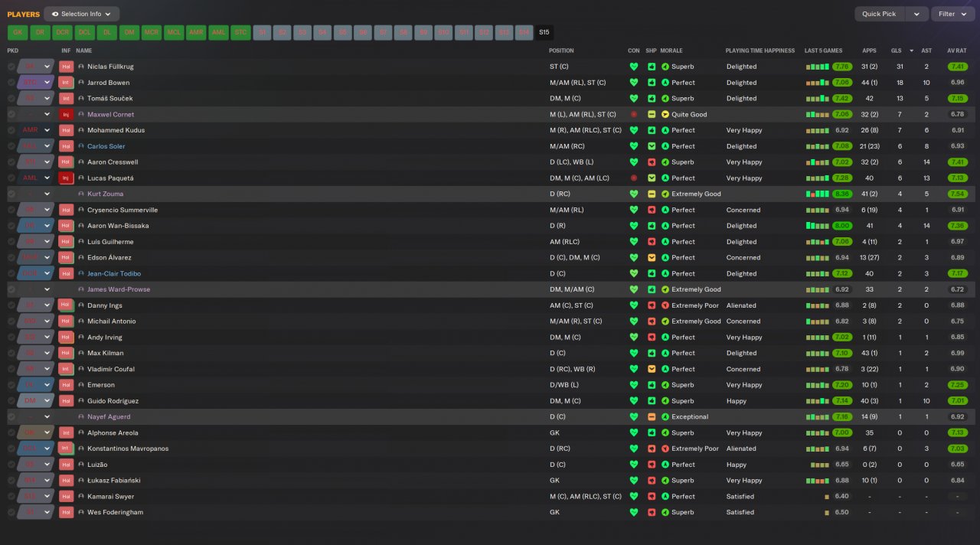Open the Filter dropdown
This screenshot has height=545, width=980.
(952, 14)
